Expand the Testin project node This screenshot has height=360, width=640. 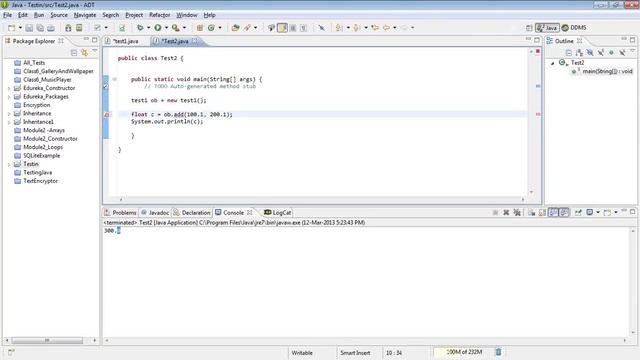tap(9, 164)
